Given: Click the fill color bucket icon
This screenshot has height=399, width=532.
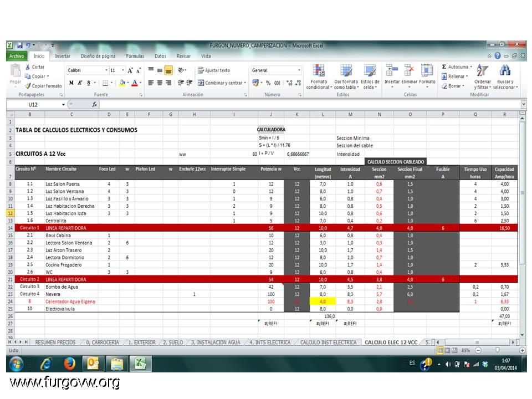Looking at the screenshot, I should click(x=122, y=83).
